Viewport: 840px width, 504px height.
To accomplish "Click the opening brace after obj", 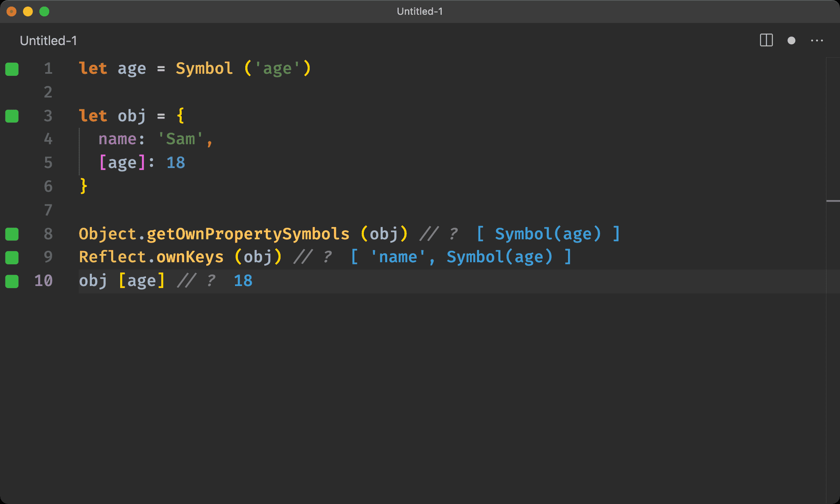I will pos(180,116).
